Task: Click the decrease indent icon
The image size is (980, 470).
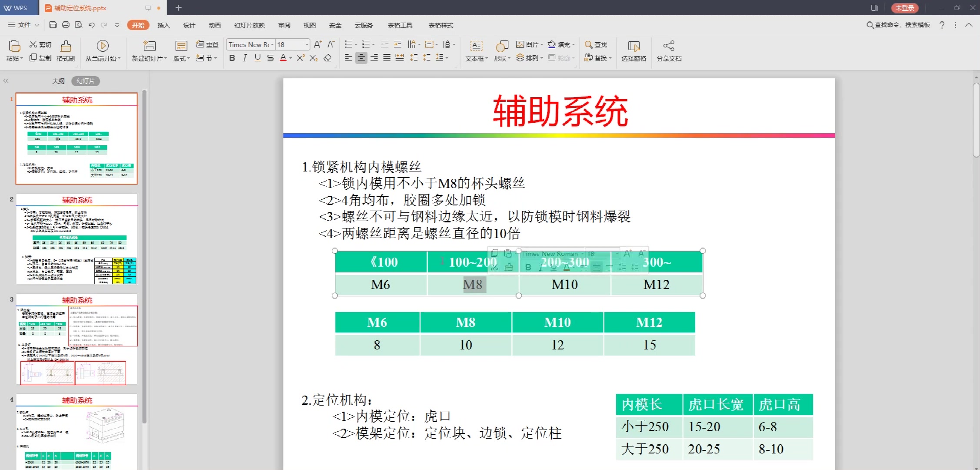Action: click(x=385, y=44)
